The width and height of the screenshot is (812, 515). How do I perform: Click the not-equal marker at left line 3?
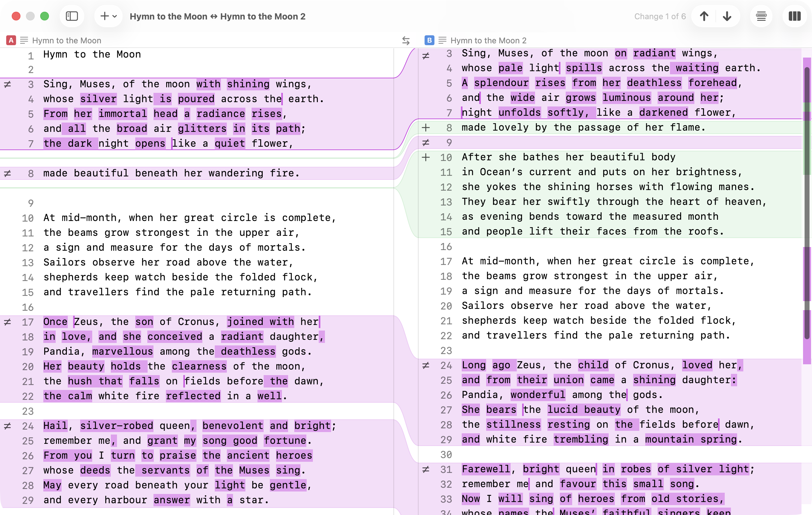[7, 84]
